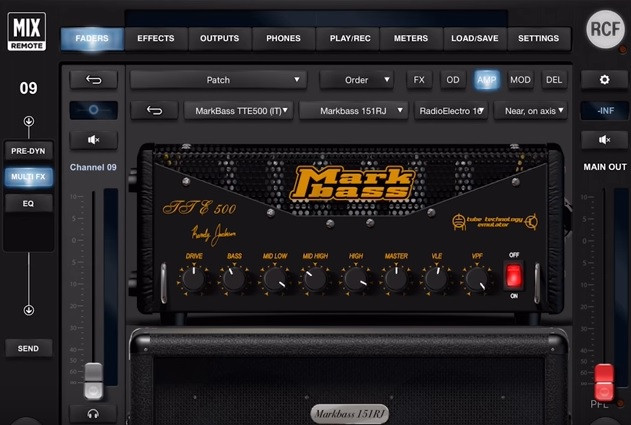Open the gear settings icon
Image resolution: width=631 pixels, height=425 pixels.
(604, 80)
